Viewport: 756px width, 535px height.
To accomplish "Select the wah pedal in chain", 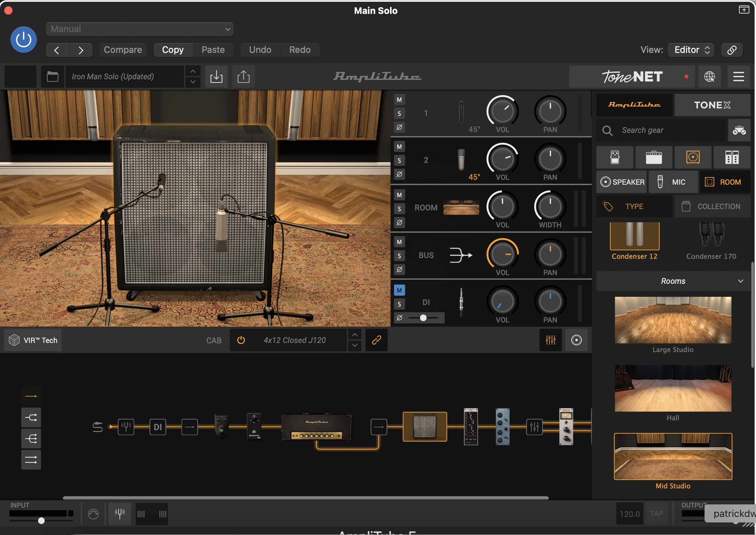I will (x=222, y=426).
